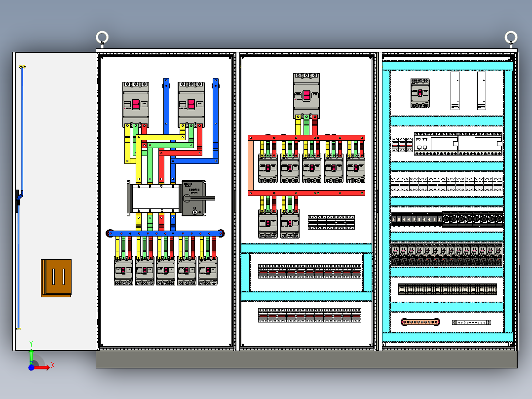Viewport: 532px width, 399px height.
Task: Select the left lifting eye bolt on cabinet top
Action: coord(102,38)
